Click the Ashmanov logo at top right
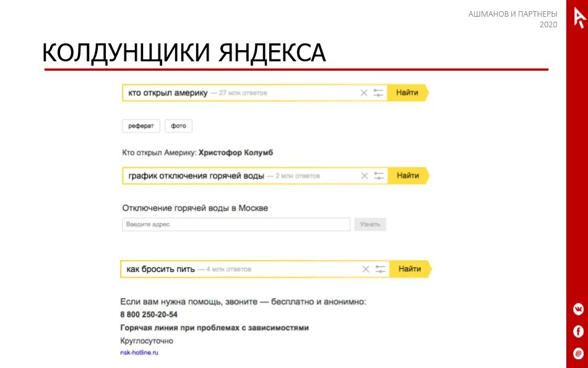Viewport: 588px width, 368px height. [580, 17]
